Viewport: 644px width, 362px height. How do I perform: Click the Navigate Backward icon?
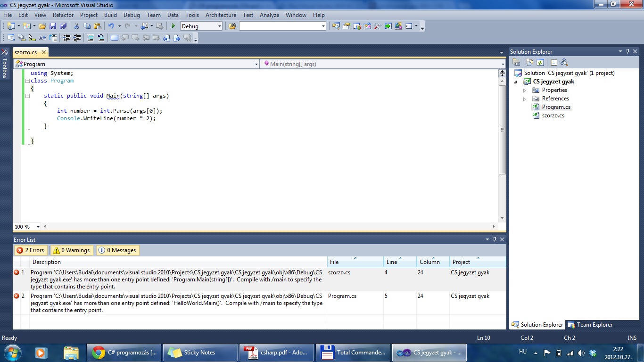(144, 26)
